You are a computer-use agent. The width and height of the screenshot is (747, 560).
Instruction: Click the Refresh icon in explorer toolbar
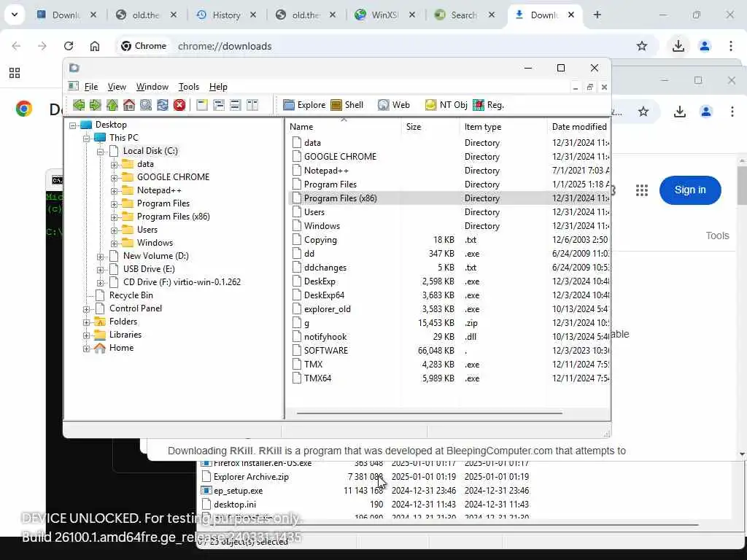coord(163,105)
